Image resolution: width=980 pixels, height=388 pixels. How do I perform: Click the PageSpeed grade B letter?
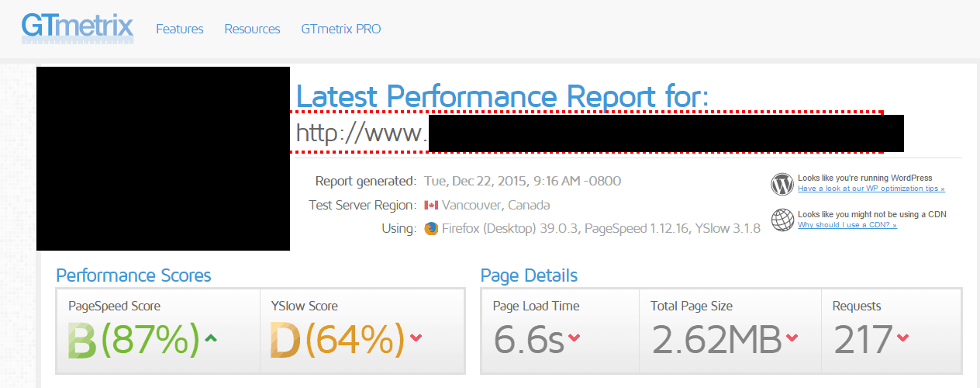coord(83,340)
